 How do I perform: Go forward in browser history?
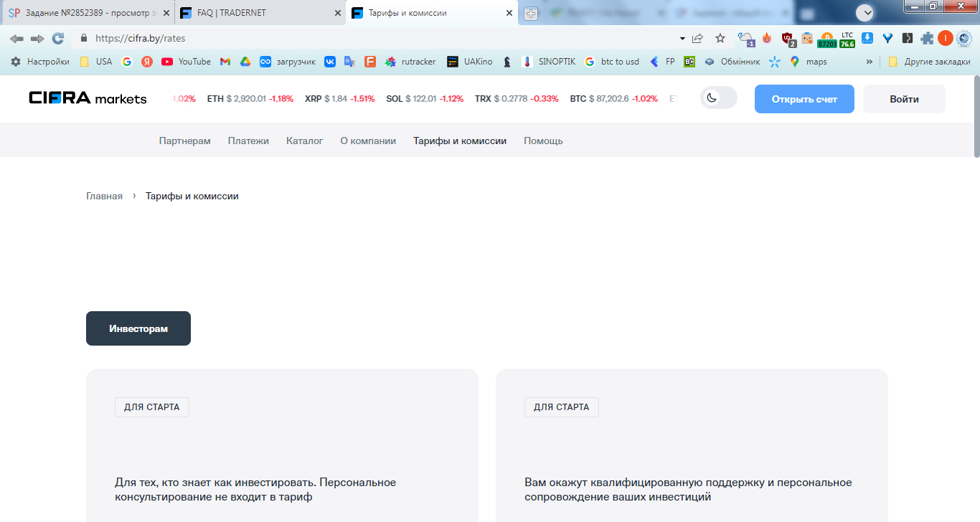click(37, 39)
